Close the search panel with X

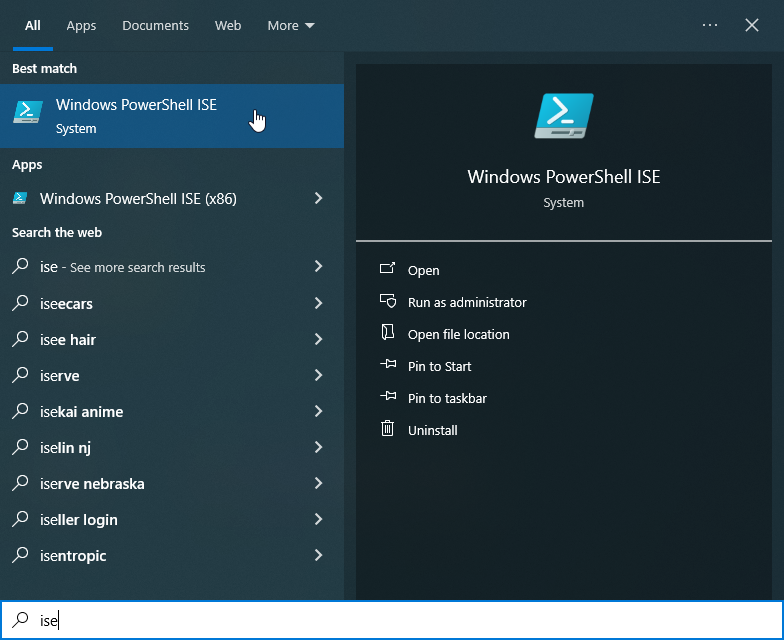pos(752,25)
